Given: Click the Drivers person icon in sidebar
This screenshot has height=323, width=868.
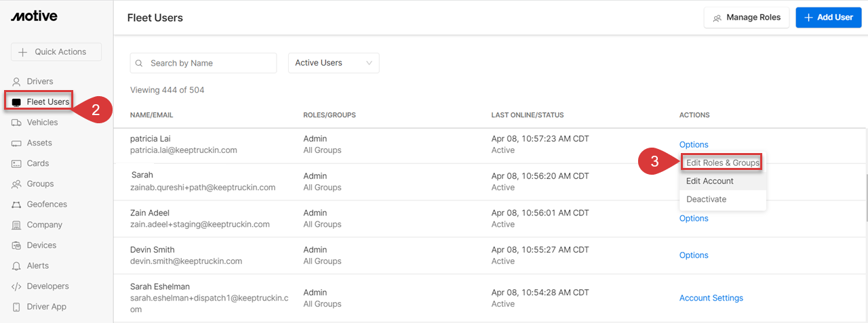Looking at the screenshot, I should (17, 81).
